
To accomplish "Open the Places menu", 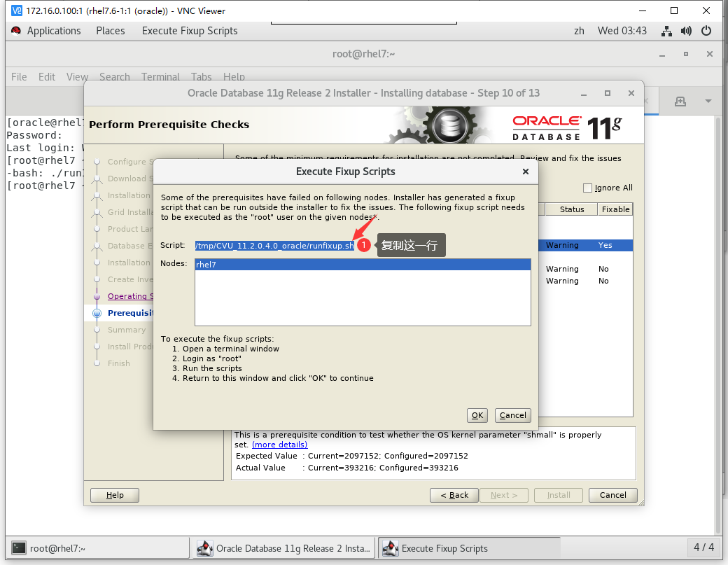I will (x=111, y=31).
